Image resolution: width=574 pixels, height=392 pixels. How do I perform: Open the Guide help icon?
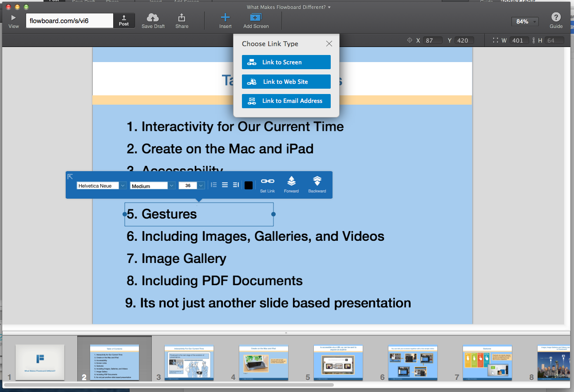(x=556, y=17)
